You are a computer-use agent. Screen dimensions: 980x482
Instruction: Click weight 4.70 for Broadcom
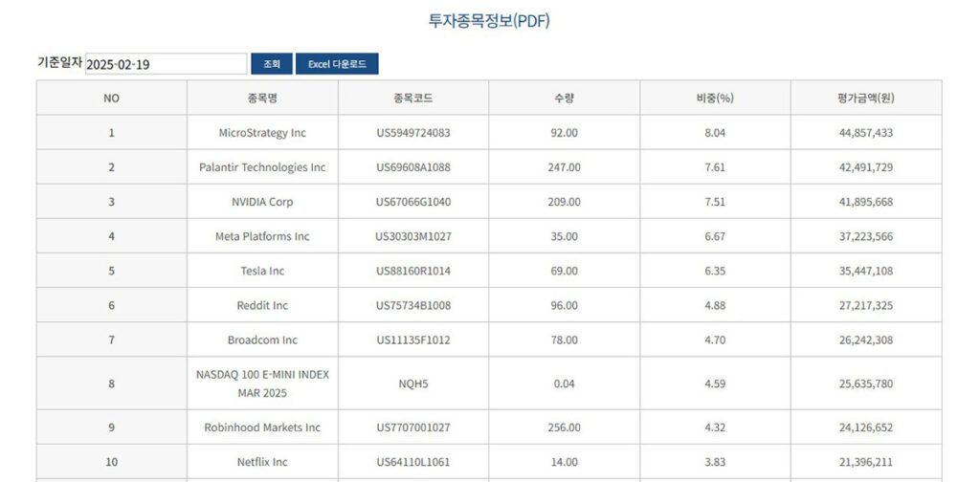pyautogui.click(x=715, y=340)
